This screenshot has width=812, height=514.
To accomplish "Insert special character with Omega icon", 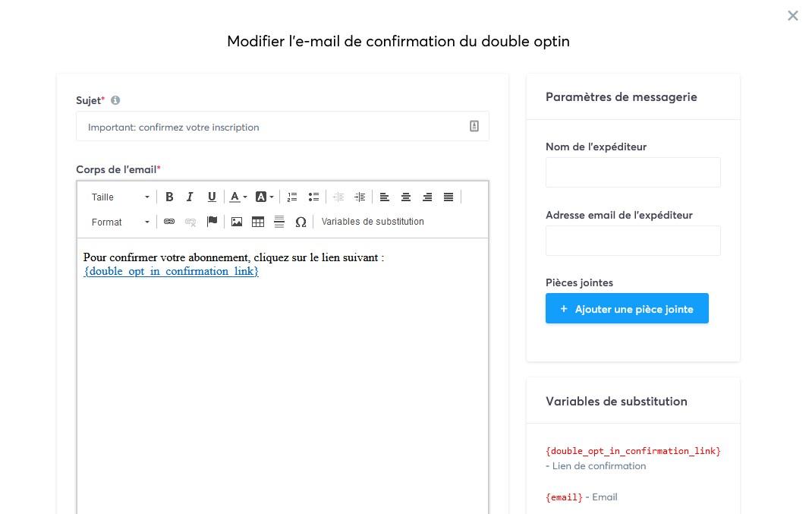I will pyautogui.click(x=301, y=222).
